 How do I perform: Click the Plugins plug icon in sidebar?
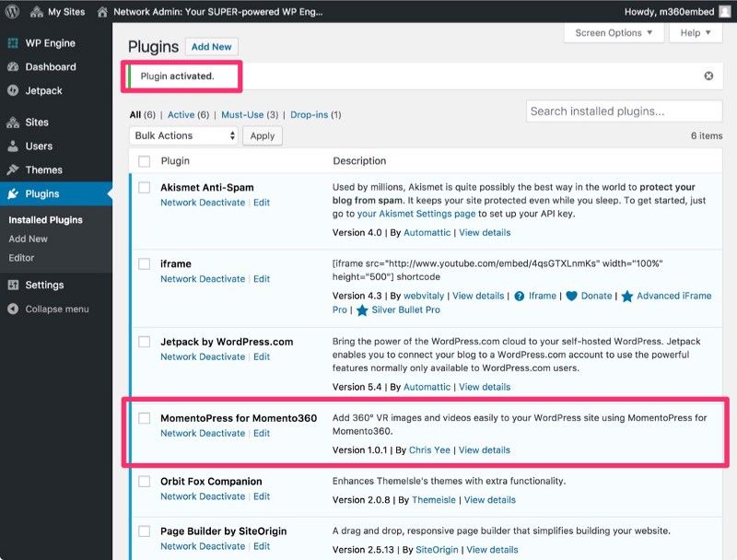(13, 193)
